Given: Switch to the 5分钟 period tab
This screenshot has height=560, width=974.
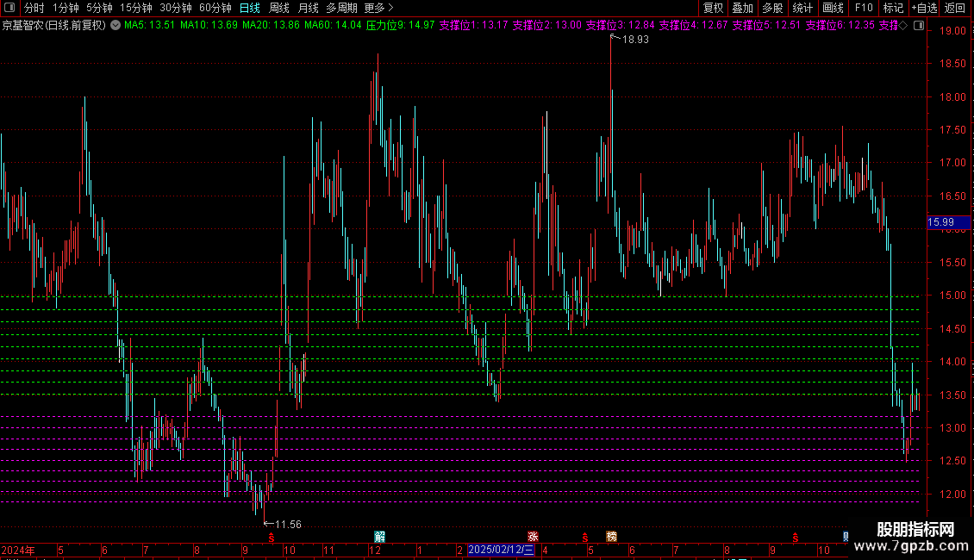Looking at the screenshot, I should (x=99, y=8).
